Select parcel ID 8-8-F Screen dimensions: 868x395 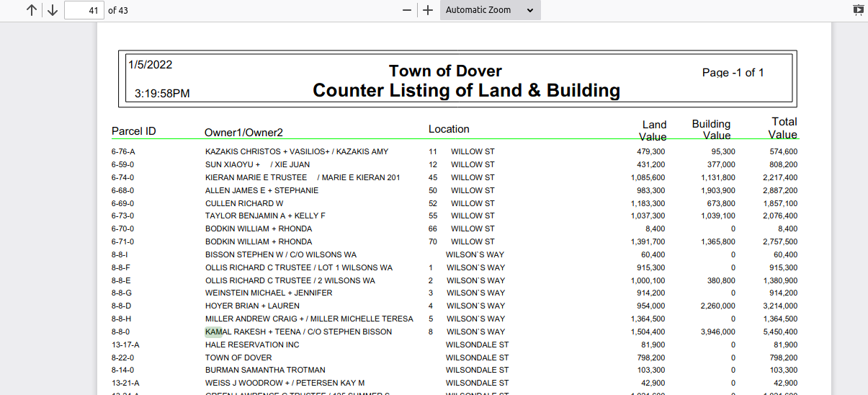coord(121,268)
